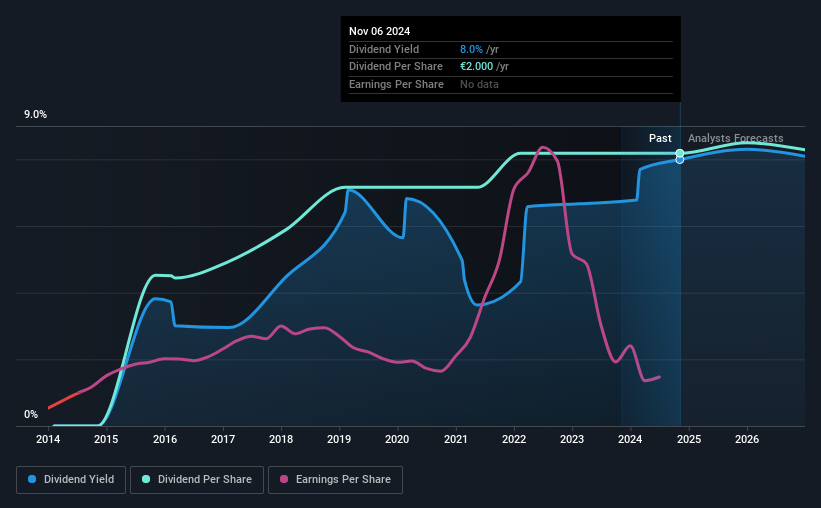Click the 'Analysts Forecasts' label
Screen dimensions: 821x508
pos(736,138)
